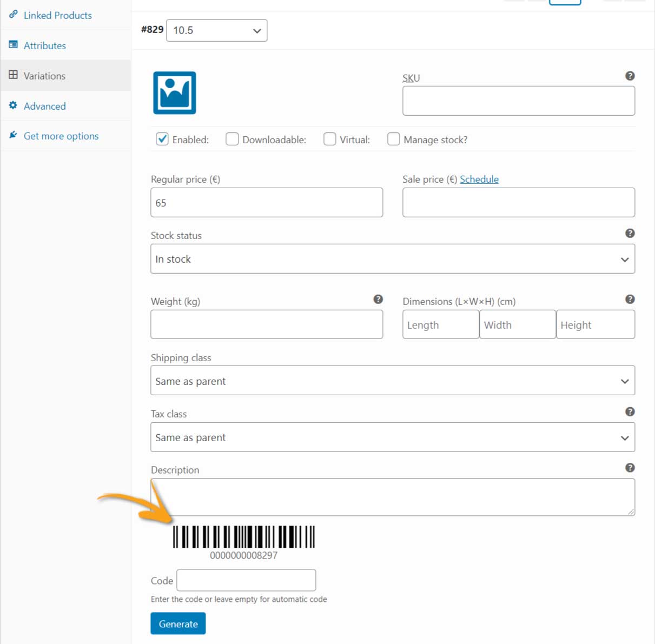Click the Description text area
The height and width of the screenshot is (644, 655).
[393, 497]
